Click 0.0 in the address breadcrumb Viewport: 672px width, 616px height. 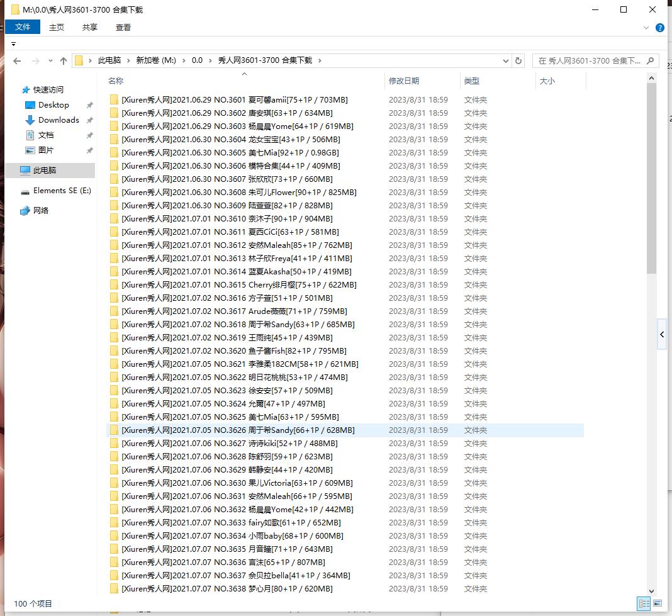click(197, 60)
